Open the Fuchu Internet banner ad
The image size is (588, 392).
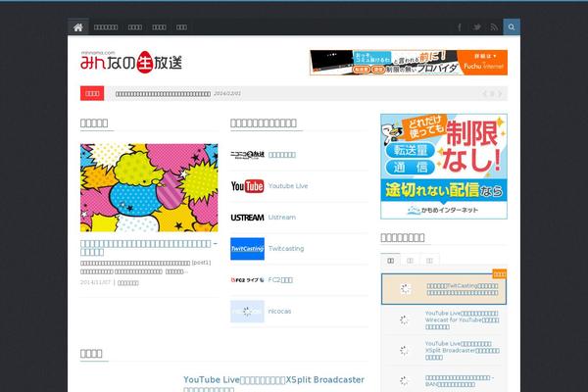pos(409,63)
